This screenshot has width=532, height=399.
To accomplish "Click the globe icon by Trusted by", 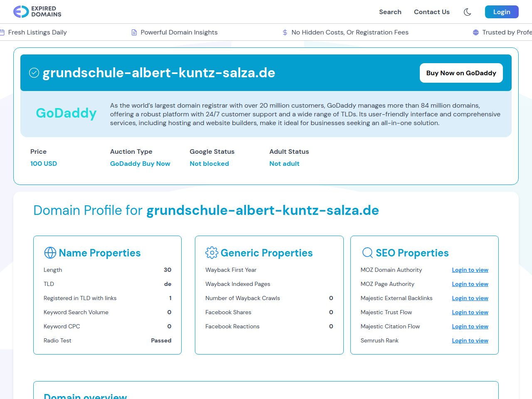I will tap(475, 32).
